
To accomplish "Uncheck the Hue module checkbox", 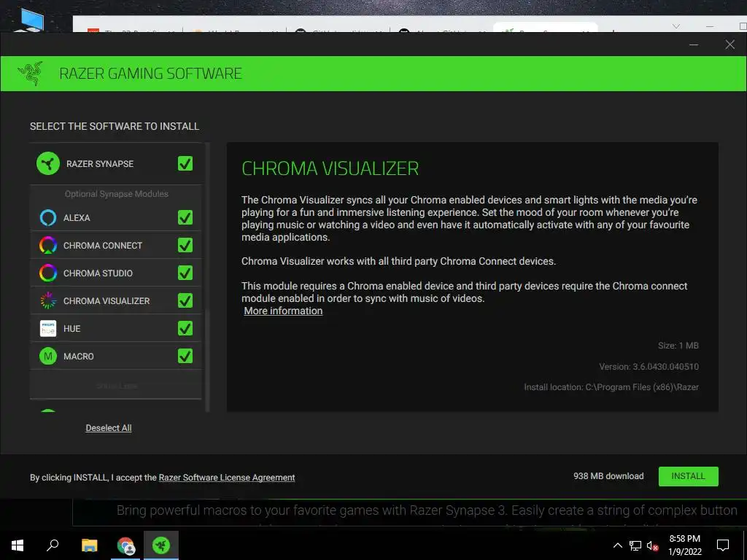I will (x=185, y=329).
